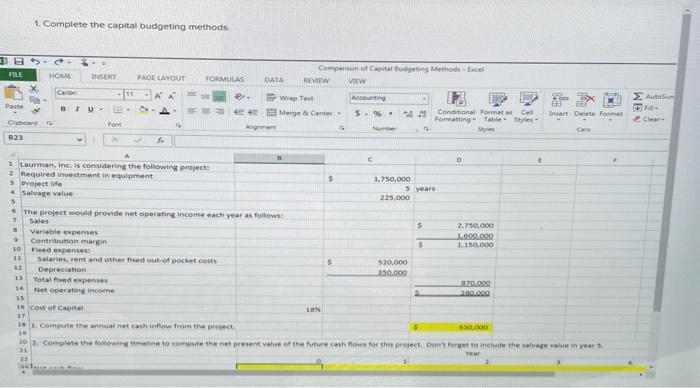Toggle align text left

point(192,111)
